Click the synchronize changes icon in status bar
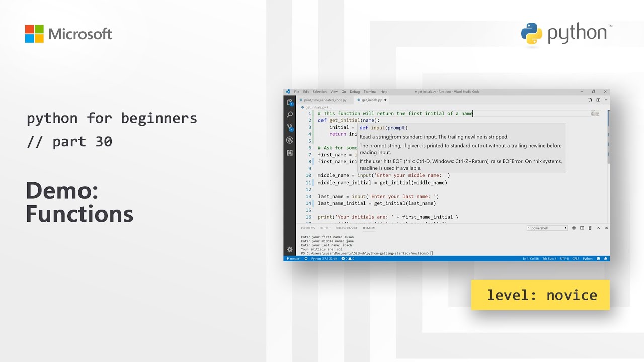 pyautogui.click(x=306, y=259)
